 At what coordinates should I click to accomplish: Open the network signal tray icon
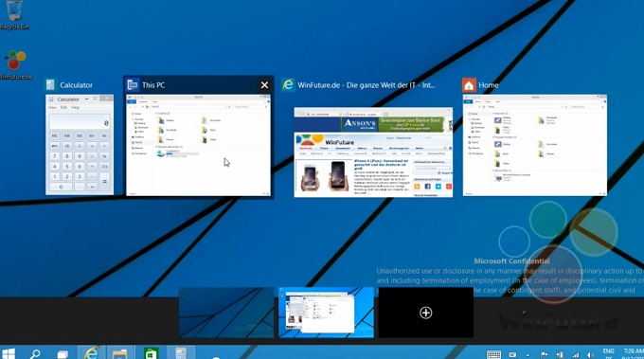576,355
